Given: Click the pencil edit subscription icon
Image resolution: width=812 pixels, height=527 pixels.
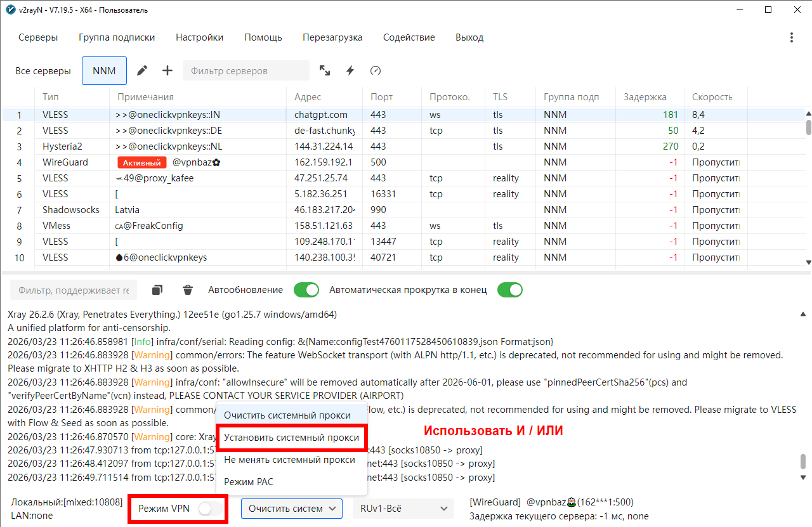Looking at the screenshot, I should point(142,70).
